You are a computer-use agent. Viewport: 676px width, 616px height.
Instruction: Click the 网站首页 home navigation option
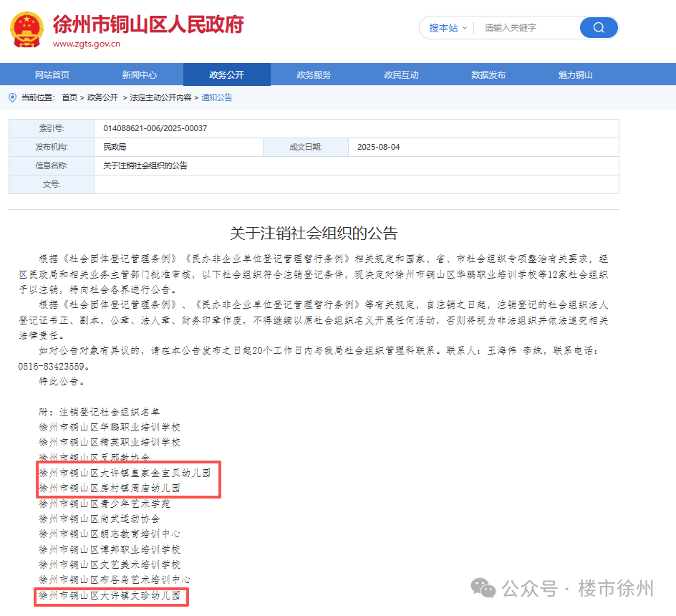[x=52, y=74]
